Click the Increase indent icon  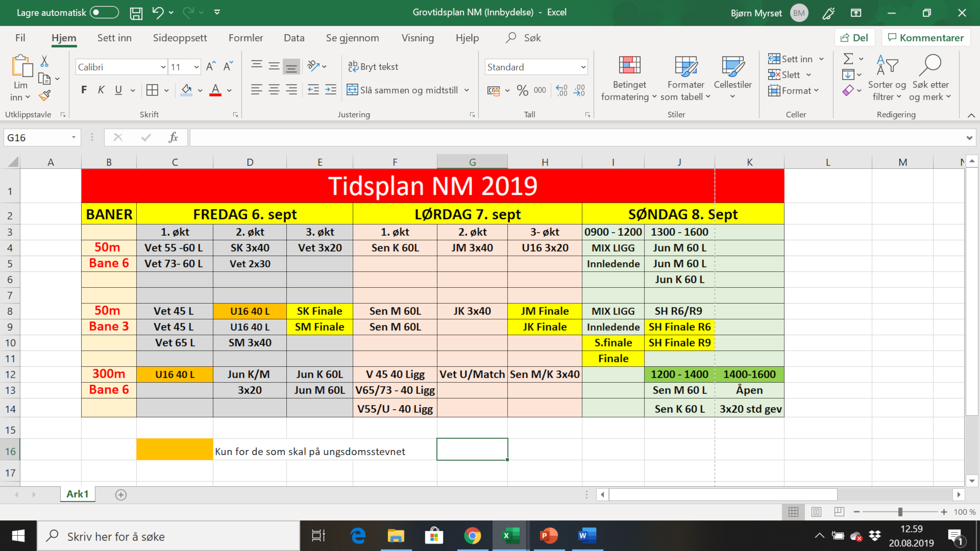coord(331,90)
